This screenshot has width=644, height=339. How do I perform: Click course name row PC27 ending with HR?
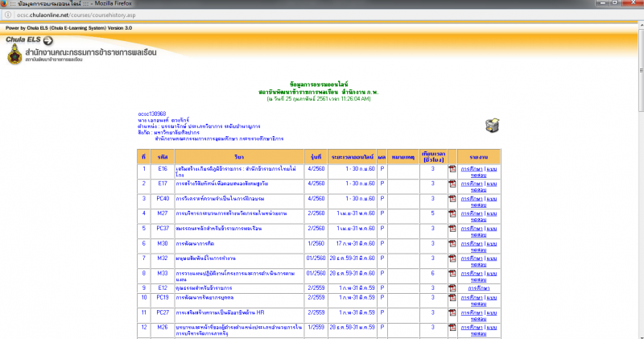tap(220, 312)
